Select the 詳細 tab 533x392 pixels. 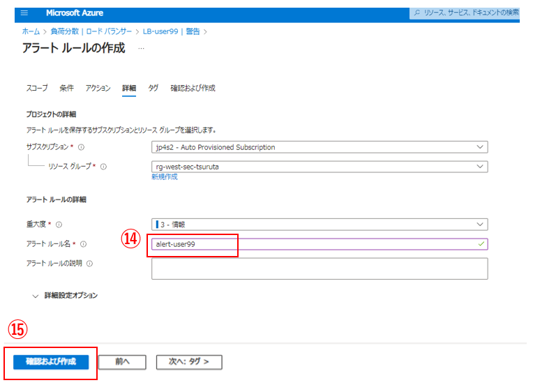(x=129, y=88)
